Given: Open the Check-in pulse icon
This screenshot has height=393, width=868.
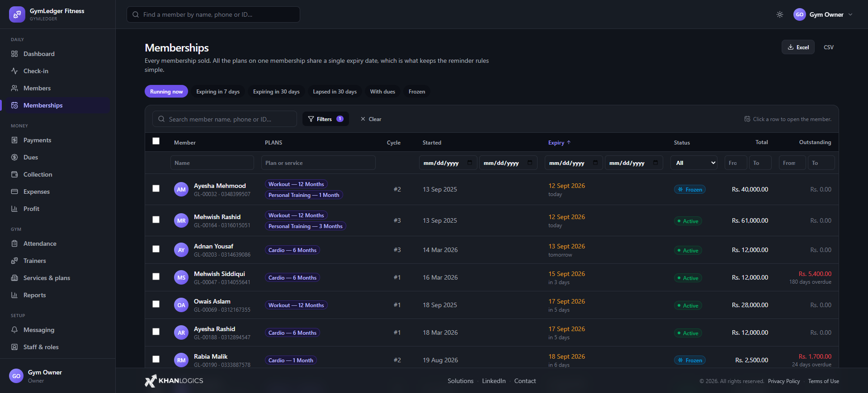Looking at the screenshot, I should tap(14, 71).
